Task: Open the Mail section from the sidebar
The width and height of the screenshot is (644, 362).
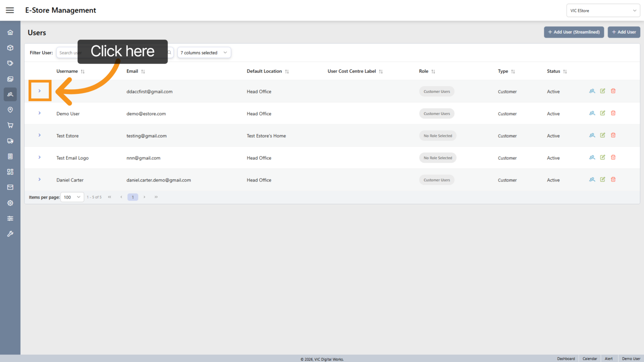Action: 10,187
